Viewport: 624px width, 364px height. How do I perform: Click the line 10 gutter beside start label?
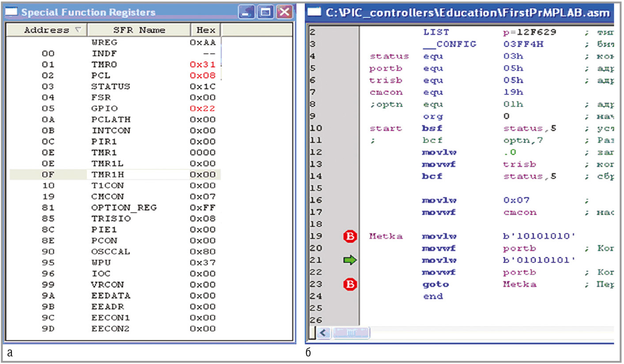click(350, 128)
